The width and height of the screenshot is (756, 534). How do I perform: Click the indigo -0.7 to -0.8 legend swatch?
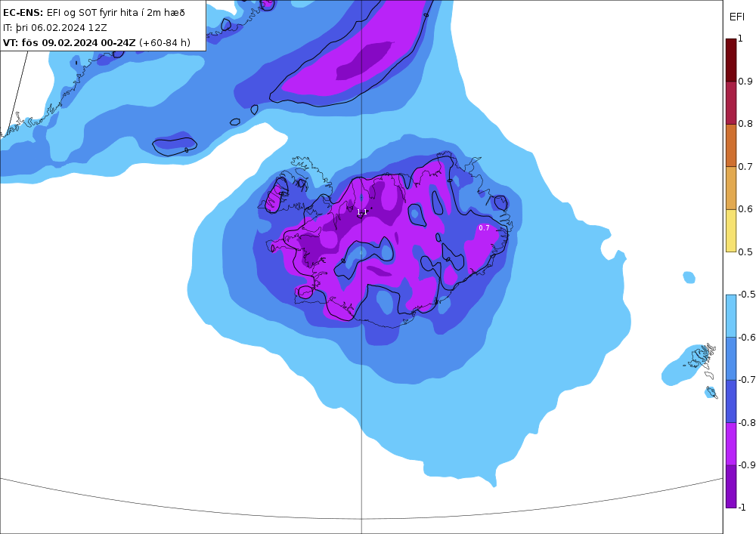coord(731,401)
